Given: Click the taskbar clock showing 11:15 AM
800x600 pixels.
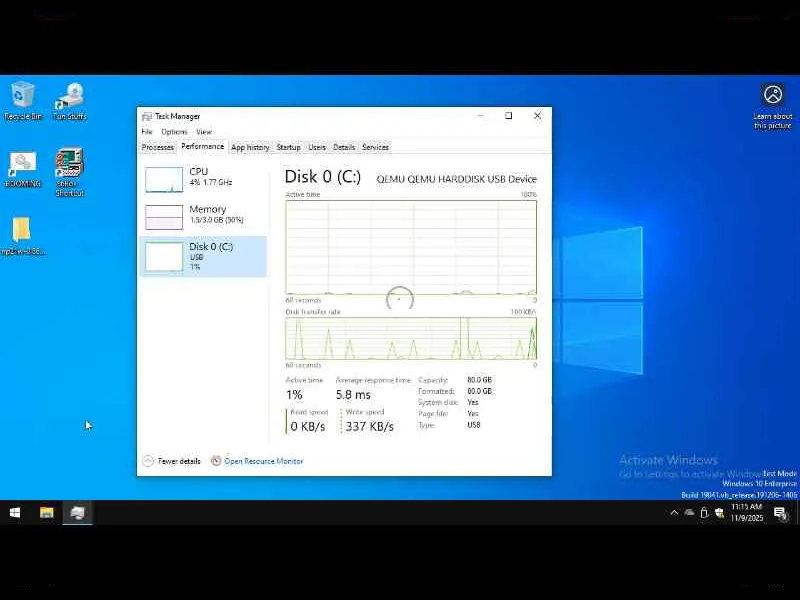Looking at the screenshot, I should click(746, 512).
